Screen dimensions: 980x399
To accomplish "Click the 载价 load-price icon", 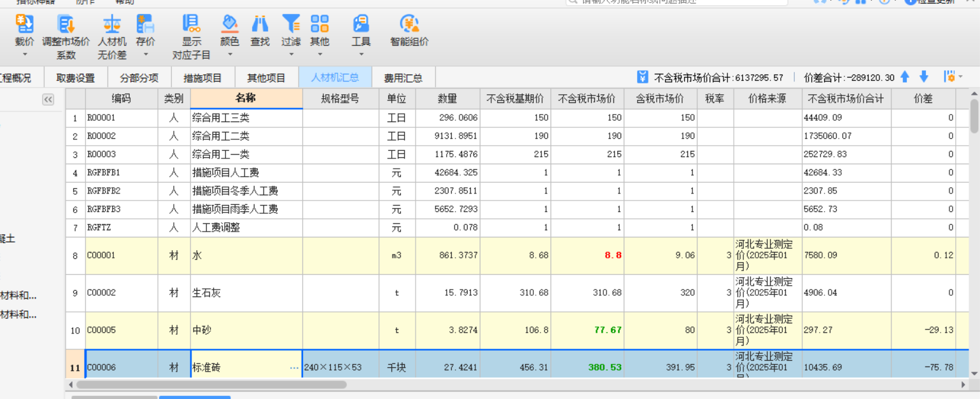I will pos(25,24).
